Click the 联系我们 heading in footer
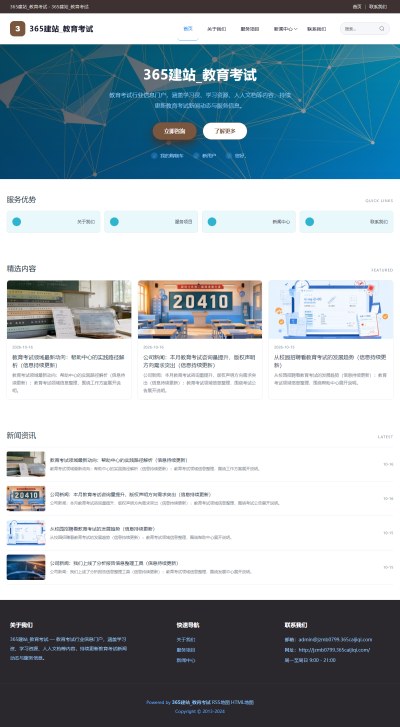This screenshot has height=727, width=400. coord(296,625)
